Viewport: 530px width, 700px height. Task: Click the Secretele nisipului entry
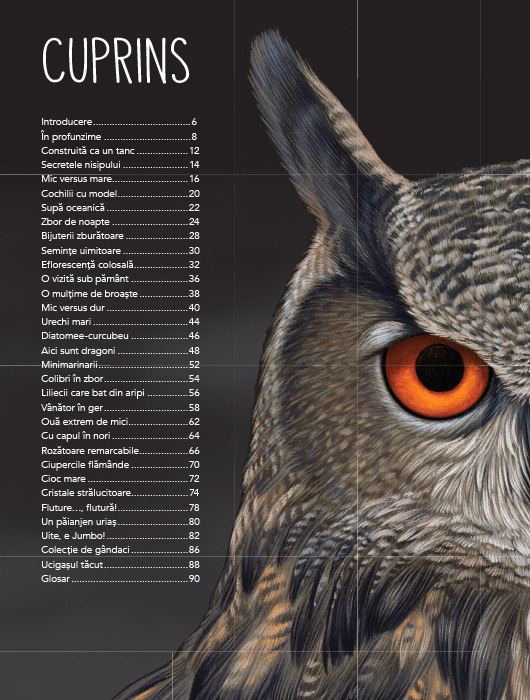click(x=120, y=165)
